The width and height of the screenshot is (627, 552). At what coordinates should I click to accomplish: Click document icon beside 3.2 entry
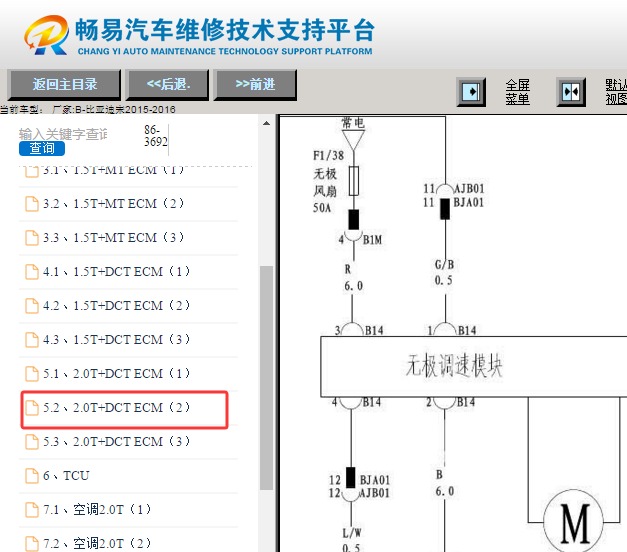(x=32, y=204)
